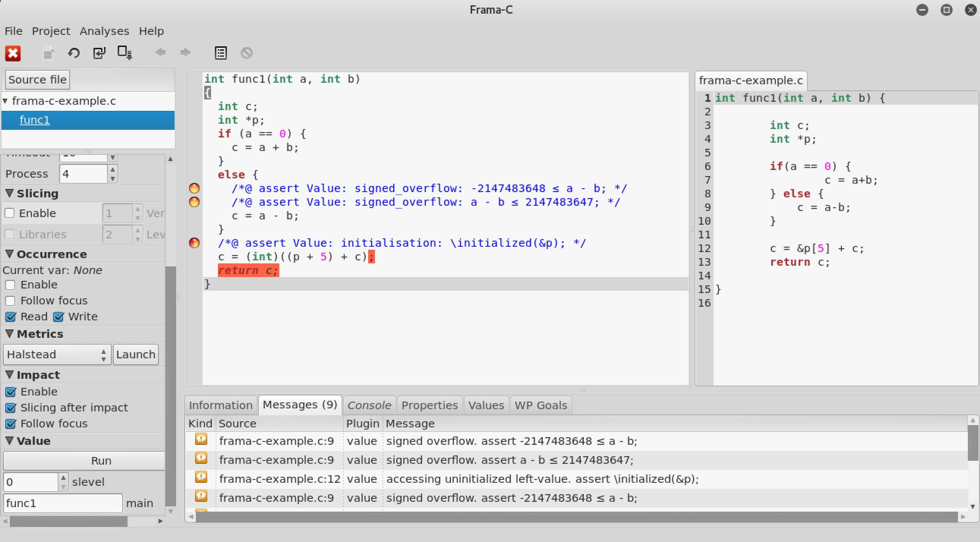The image size is (980, 542).
Task: Click the Process value field
Action: tap(84, 174)
